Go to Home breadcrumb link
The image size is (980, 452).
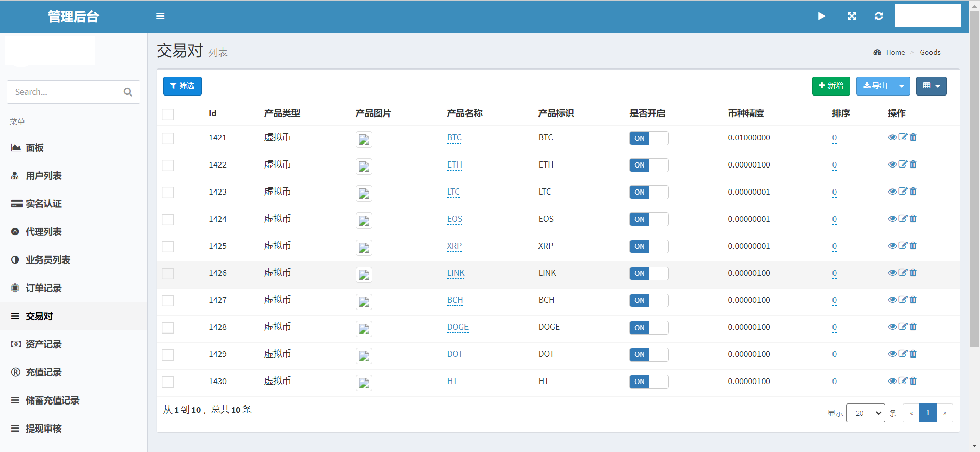coord(895,52)
